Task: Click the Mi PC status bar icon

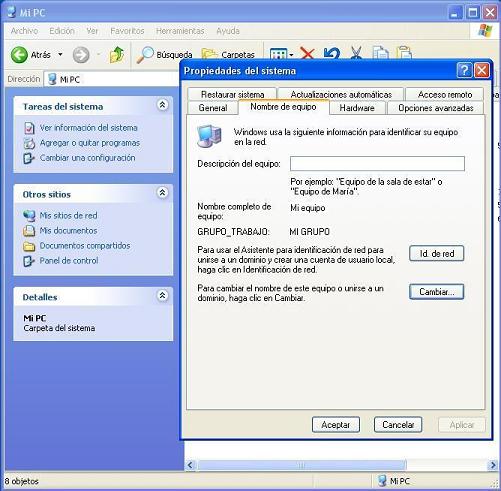Action: pyautogui.click(x=382, y=481)
